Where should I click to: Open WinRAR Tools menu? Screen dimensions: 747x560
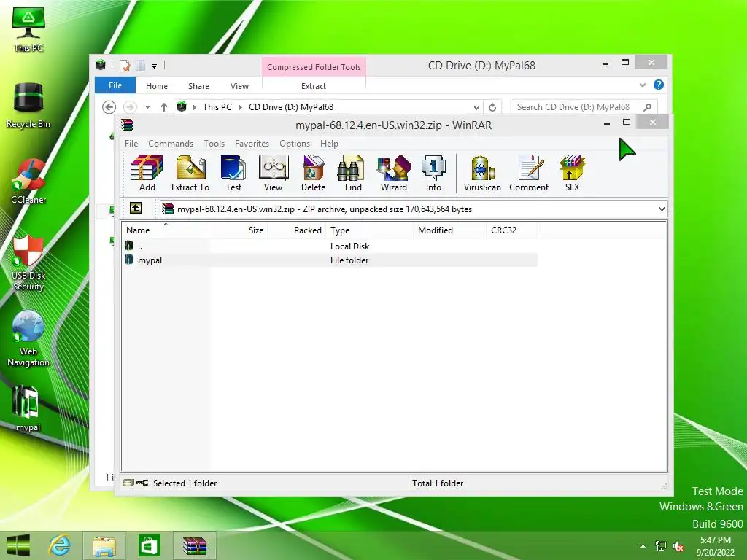pyautogui.click(x=214, y=144)
